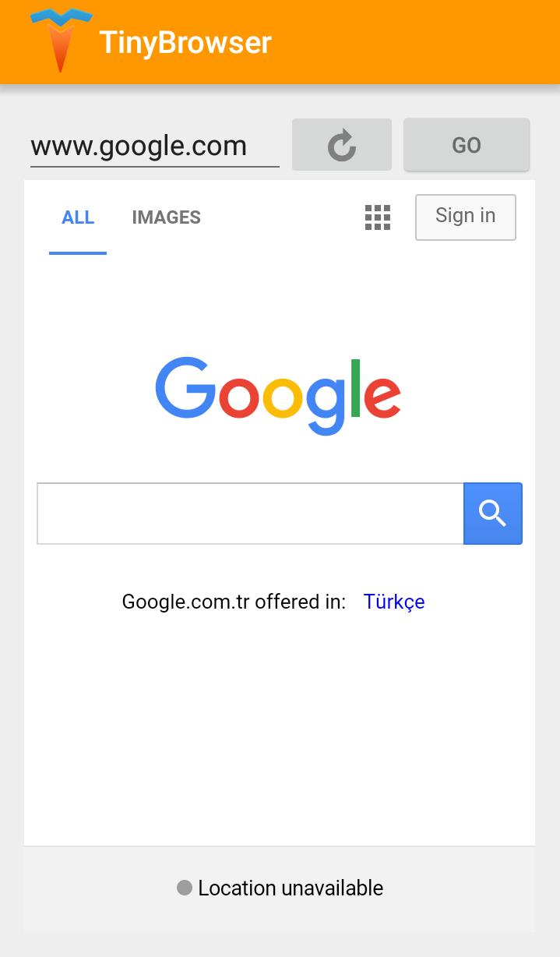This screenshot has height=957, width=560.
Task: Open the Türkçe language link
Action: (394, 602)
